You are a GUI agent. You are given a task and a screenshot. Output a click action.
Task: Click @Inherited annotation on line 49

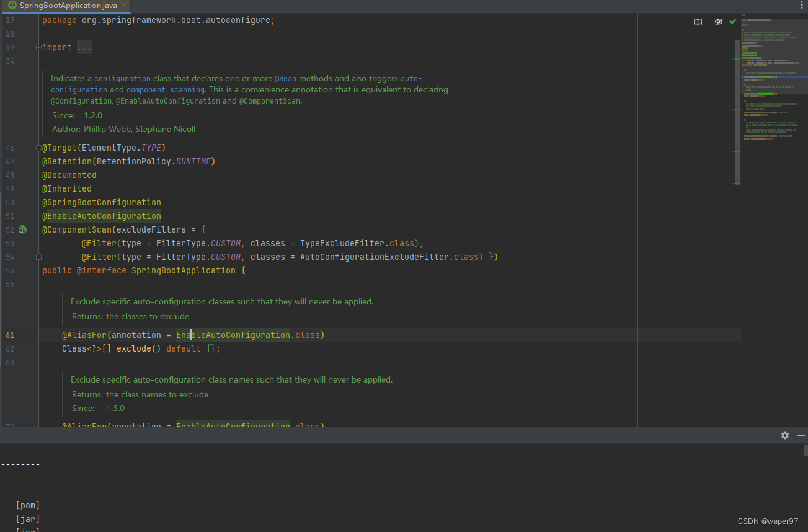tap(67, 188)
